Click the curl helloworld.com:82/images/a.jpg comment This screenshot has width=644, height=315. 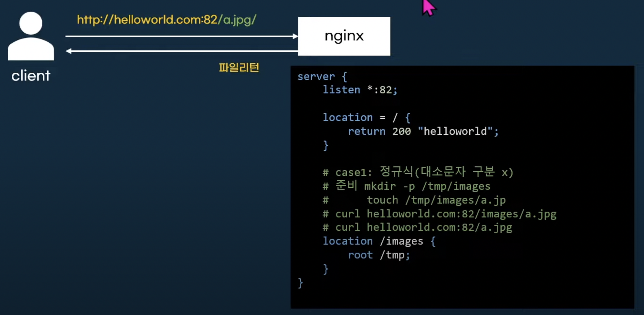point(446,214)
